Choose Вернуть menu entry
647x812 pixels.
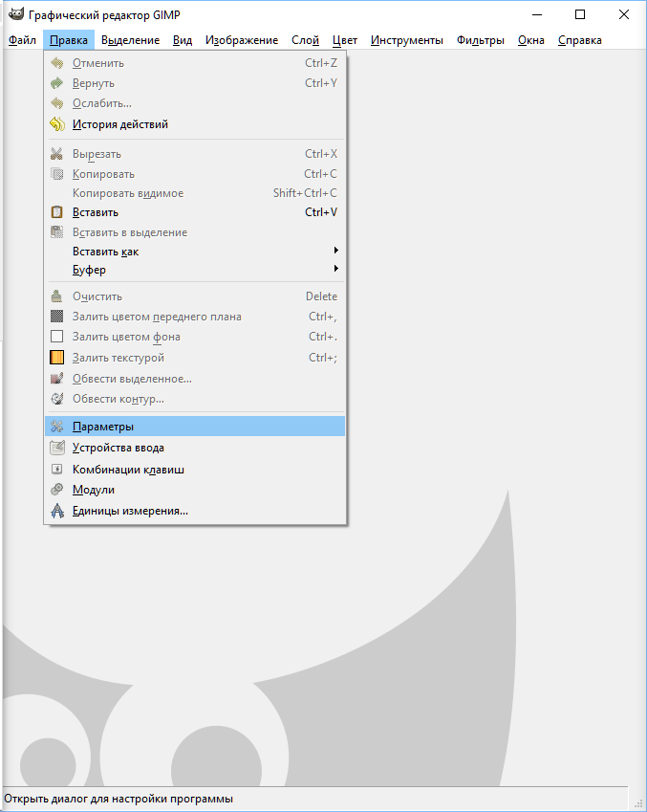tap(195, 83)
